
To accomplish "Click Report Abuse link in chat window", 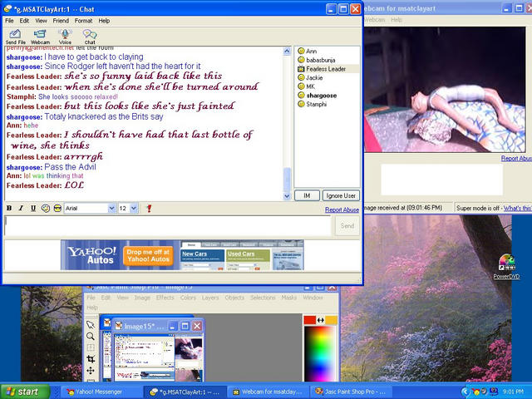I will [342, 209].
